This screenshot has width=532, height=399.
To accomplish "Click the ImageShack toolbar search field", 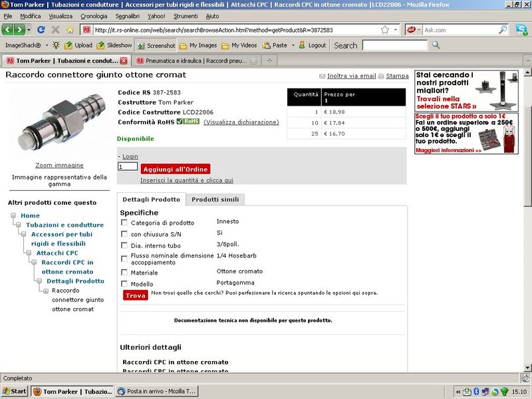I will 395,45.
